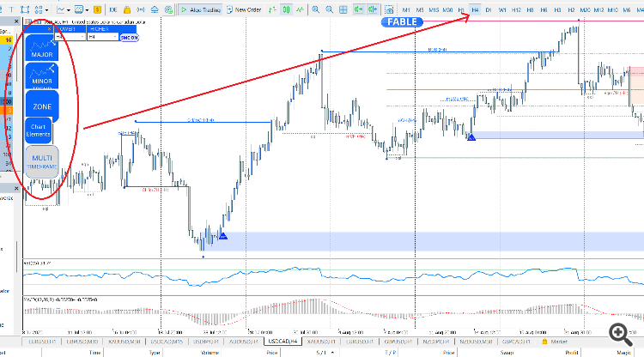The image size is (644, 357).
Task: Toggle the chart grid/tile windows icon
Action: coord(343,9)
